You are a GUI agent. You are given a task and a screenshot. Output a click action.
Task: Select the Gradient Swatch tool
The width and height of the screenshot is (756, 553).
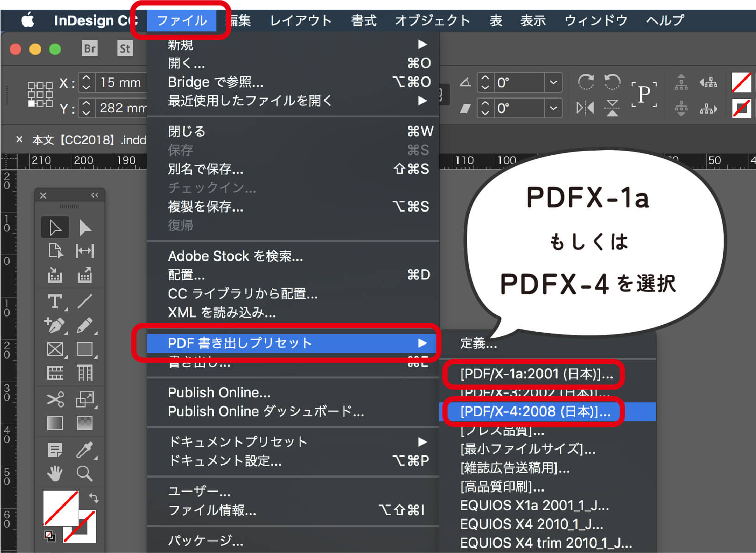point(55,423)
